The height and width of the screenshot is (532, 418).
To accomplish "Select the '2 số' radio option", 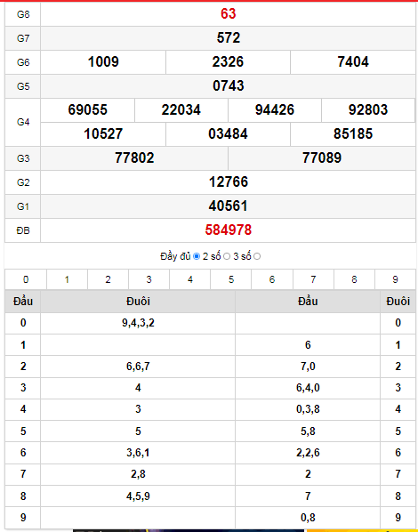I will [227, 256].
